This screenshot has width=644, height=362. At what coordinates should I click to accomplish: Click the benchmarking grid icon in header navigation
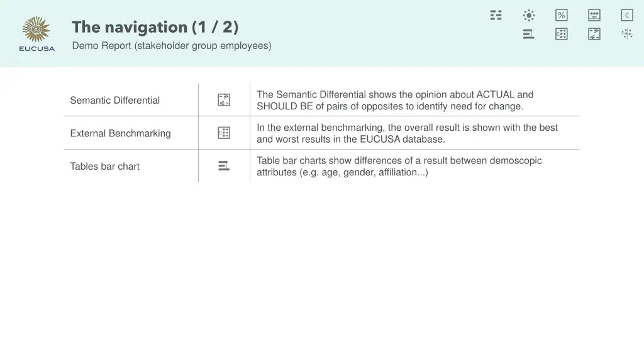tap(562, 34)
